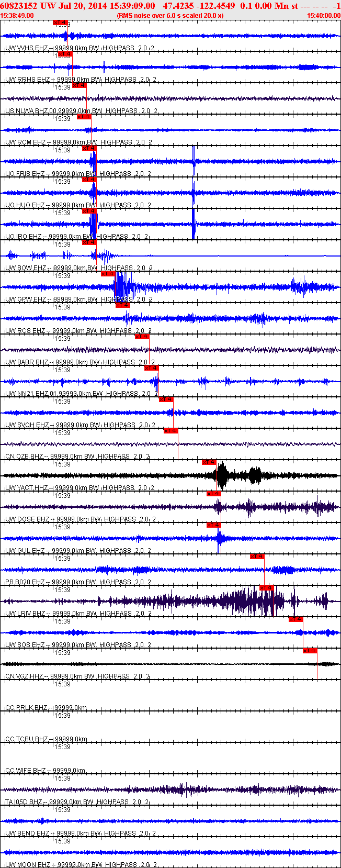Image resolution: width=341 pixels, height=868 pixels.
Task: Click the red pick flag on VHS trace
Action: click(60, 23)
